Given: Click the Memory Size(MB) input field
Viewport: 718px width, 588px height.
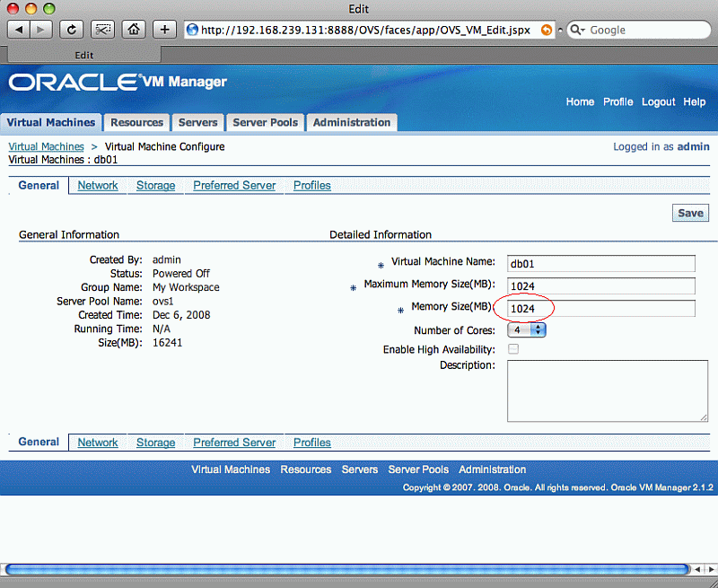Looking at the screenshot, I should pyautogui.click(x=601, y=309).
